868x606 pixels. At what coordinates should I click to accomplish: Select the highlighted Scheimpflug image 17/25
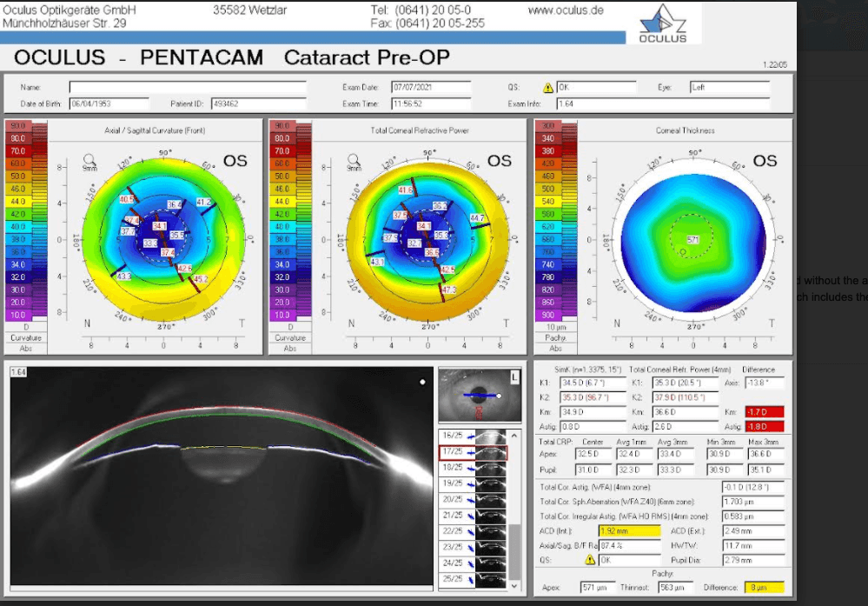click(473, 452)
